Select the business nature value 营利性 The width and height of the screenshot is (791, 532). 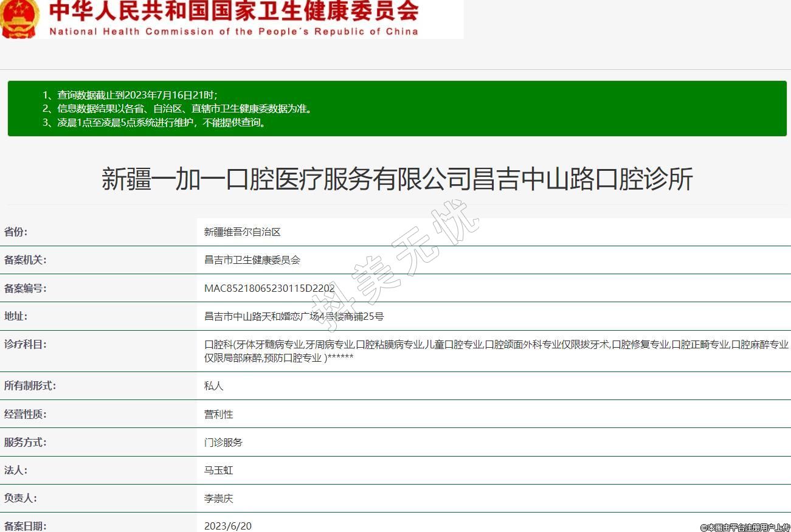(218, 415)
